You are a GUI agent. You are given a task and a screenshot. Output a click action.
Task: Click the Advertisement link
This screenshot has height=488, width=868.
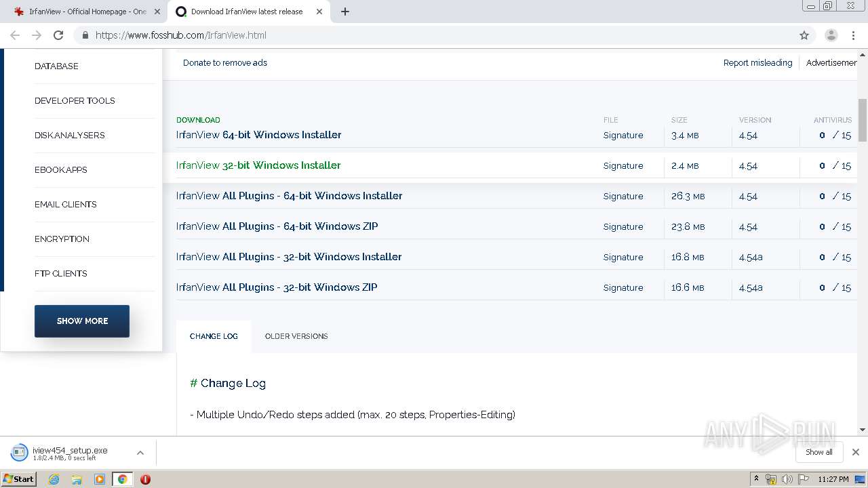(831, 63)
